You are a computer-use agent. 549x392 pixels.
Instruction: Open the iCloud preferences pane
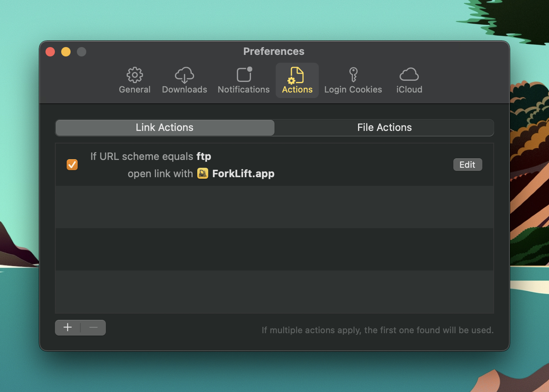[x=409, y=81]
